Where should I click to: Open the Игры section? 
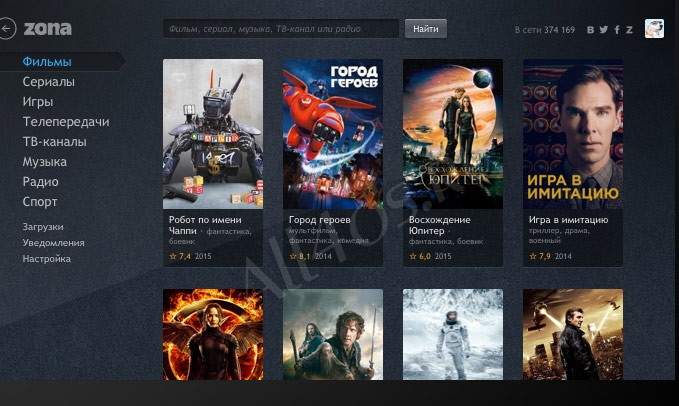38,102
